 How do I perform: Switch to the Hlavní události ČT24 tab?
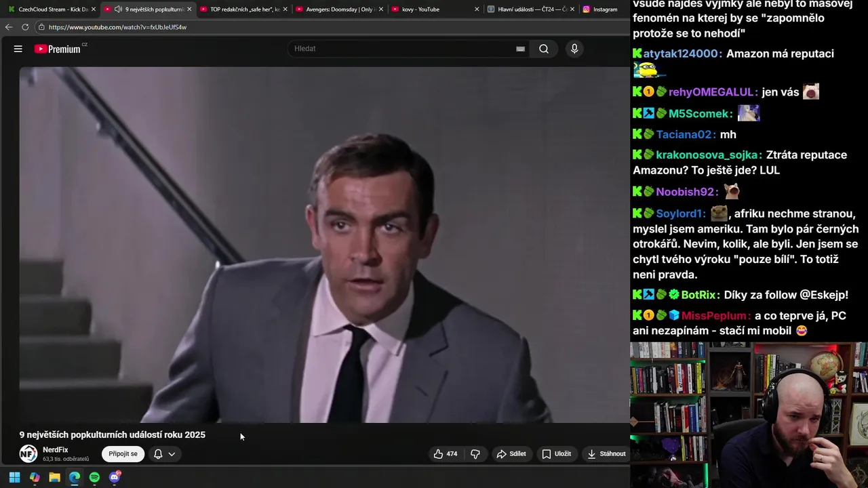click(x=529, y=9)
